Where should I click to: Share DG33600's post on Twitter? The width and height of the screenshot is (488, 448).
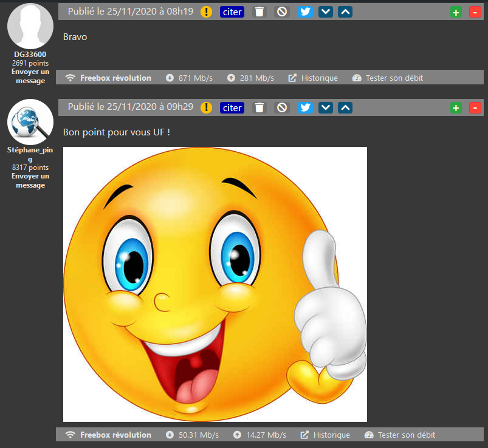pyautogui.click(x=305, y=12)
